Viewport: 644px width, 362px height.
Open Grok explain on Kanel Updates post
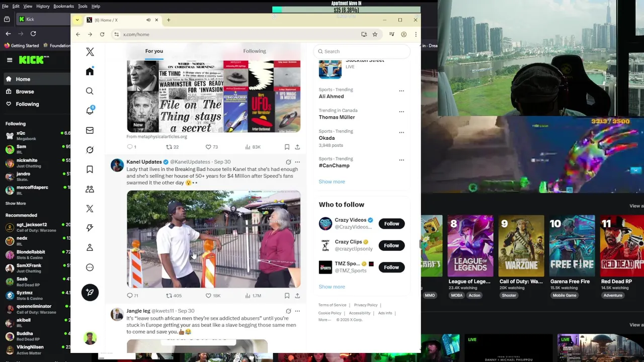point(288,162)
